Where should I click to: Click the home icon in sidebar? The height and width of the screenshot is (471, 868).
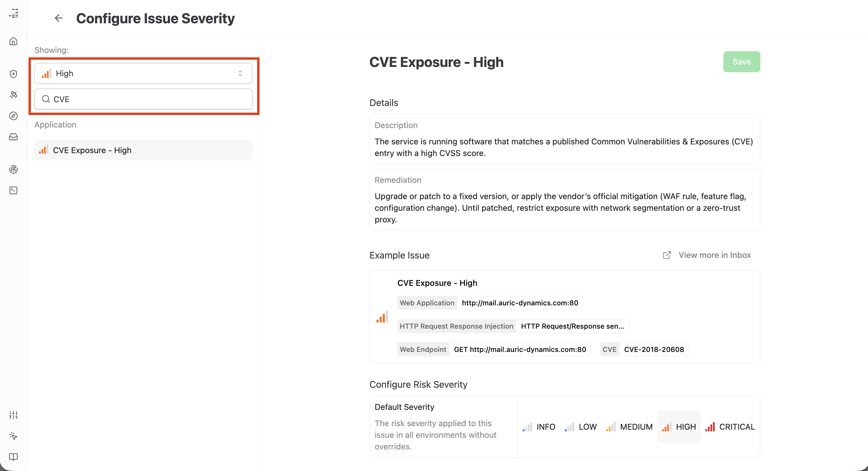point(13,41)
